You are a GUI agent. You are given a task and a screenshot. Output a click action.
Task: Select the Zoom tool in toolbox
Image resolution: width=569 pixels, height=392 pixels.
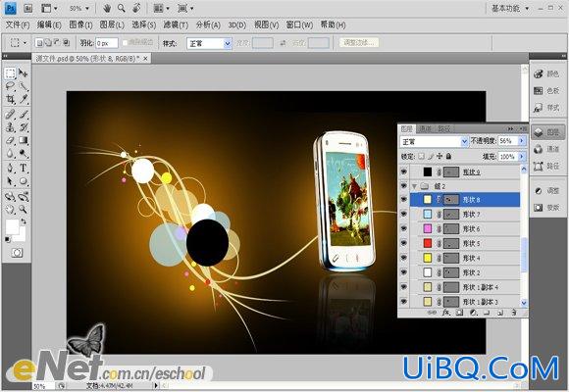coord(24,210)
